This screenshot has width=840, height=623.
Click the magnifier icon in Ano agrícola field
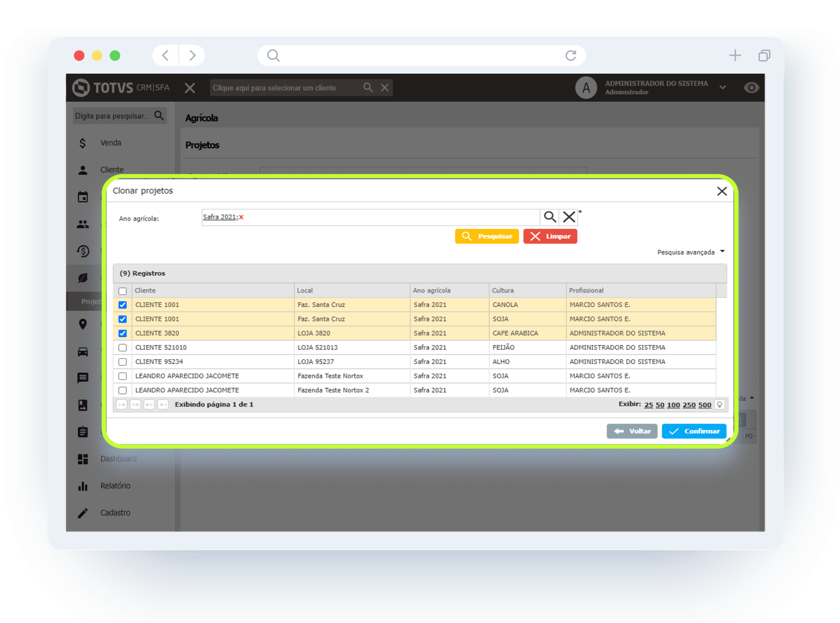(x=550, y=216)
